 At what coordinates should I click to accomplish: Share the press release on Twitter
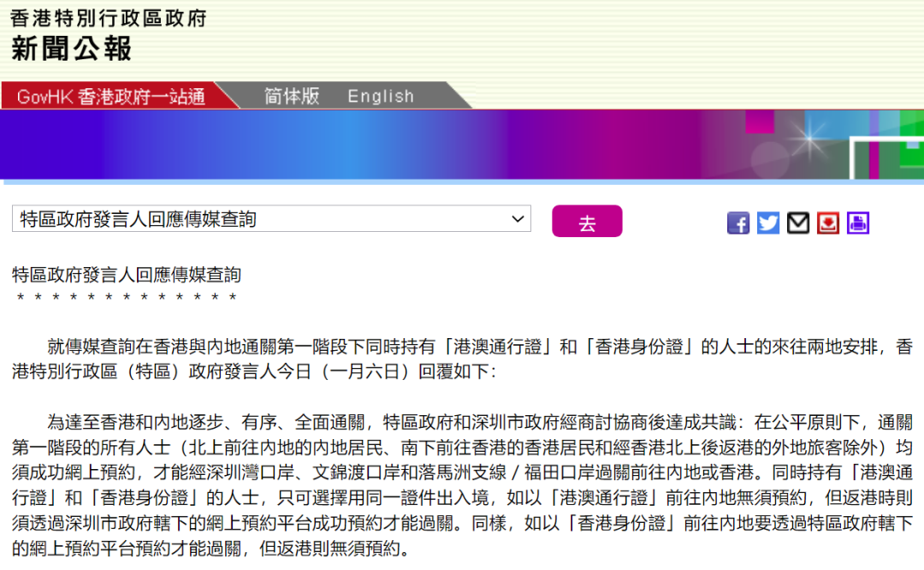[x=768, y=223]
